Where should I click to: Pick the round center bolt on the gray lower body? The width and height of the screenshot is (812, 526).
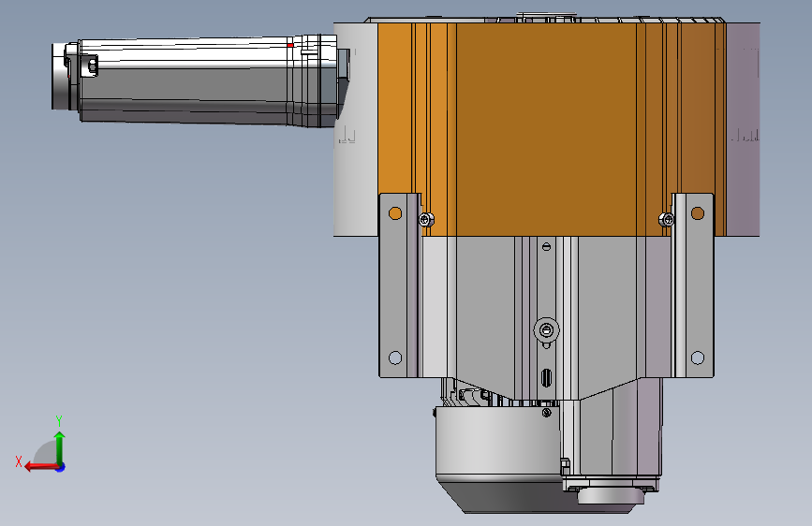tap(546, 329)
